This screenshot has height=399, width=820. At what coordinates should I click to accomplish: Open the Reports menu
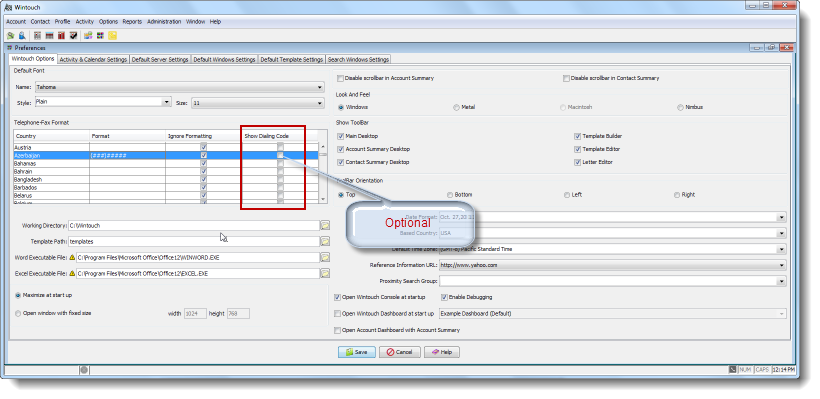(132, 21)
